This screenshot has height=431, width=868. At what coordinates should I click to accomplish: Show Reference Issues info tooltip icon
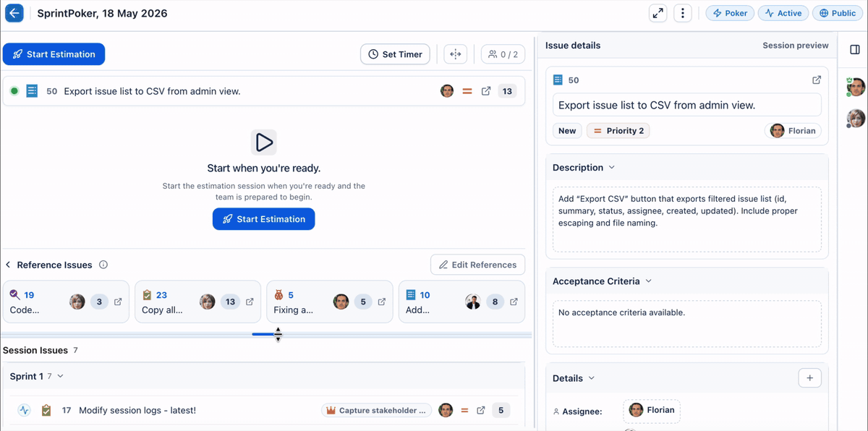[103, 265]
